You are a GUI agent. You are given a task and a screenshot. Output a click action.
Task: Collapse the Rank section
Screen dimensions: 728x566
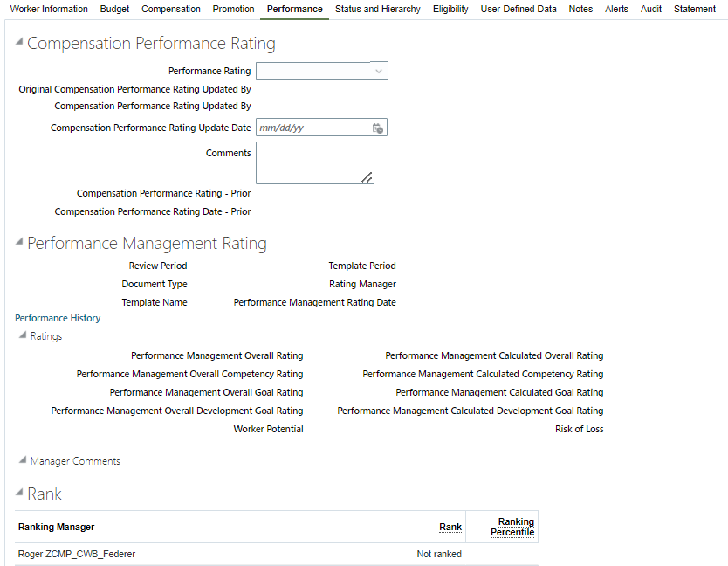pyautogui.click(x=19, y=492)
